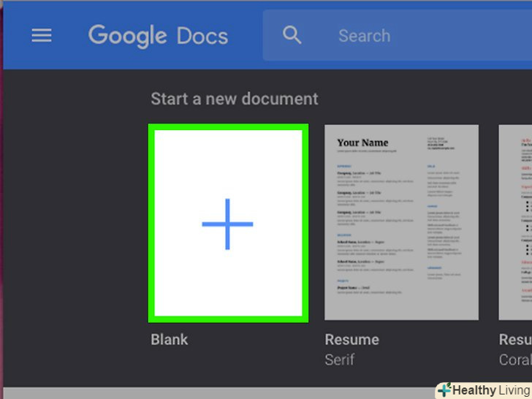The height and width of the screenshot is (399, 532).
Task: Click the Blank label
Action: point(170,339)
